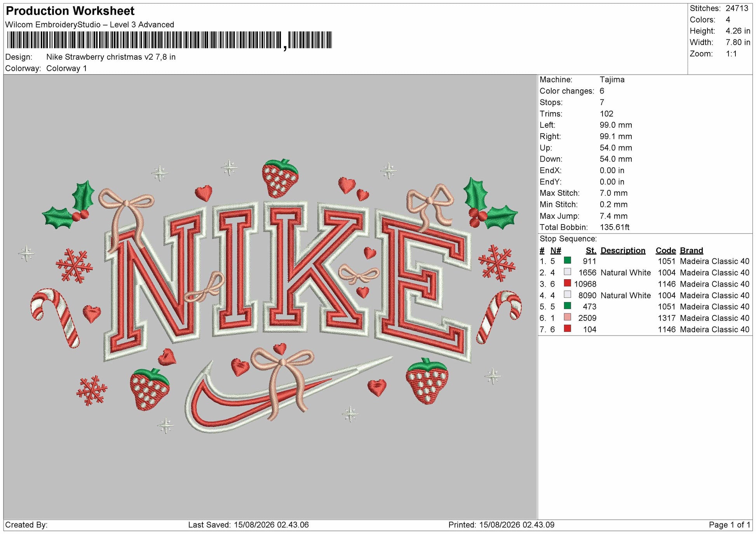Click the "Description" column header

[x=623, y=250]
